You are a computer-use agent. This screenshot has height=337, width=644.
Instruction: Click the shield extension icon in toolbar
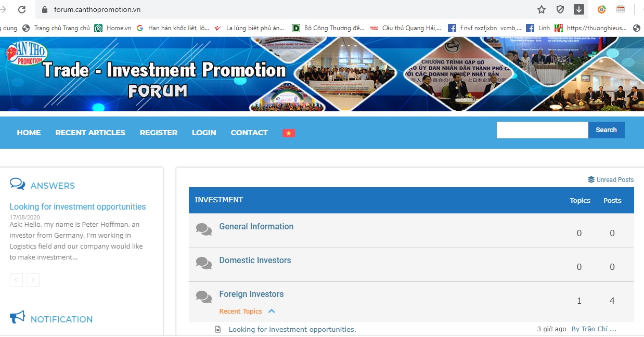click(560, 9)
